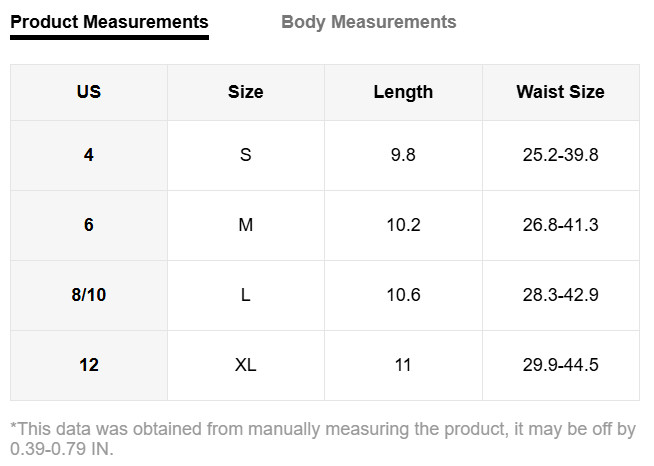Click the Waist Size column header
Viewport: 654px width, 466px height.
click(560, 92)
